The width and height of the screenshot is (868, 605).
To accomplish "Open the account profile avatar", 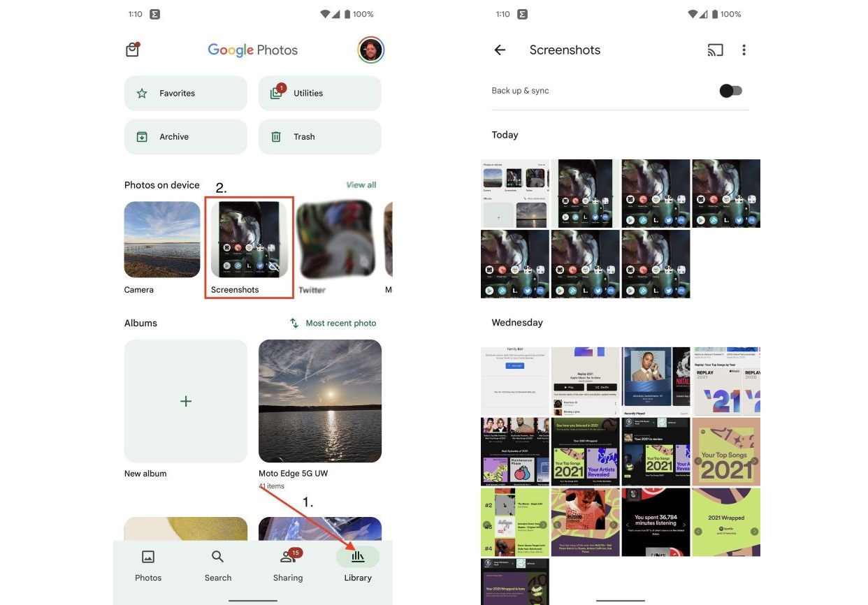I will point(371,50).
